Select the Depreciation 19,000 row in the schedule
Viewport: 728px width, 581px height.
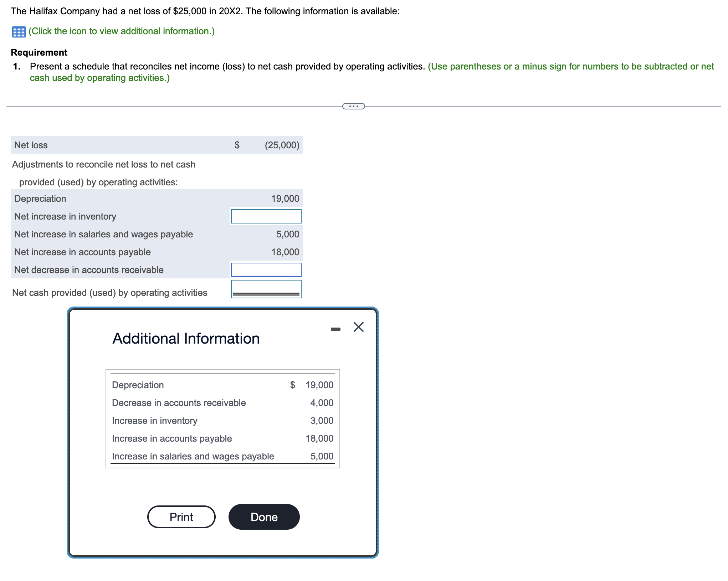157,199
